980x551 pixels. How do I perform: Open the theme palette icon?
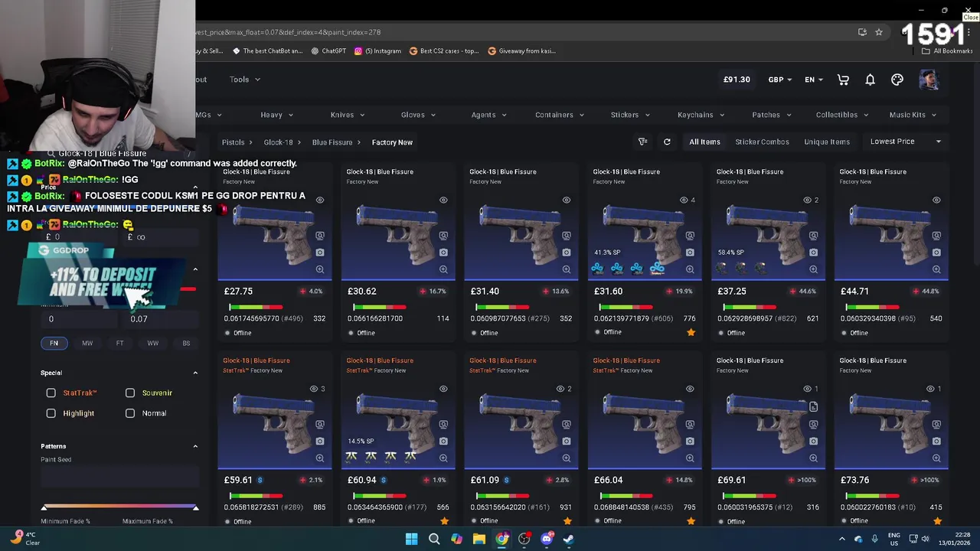coord(897,80)
